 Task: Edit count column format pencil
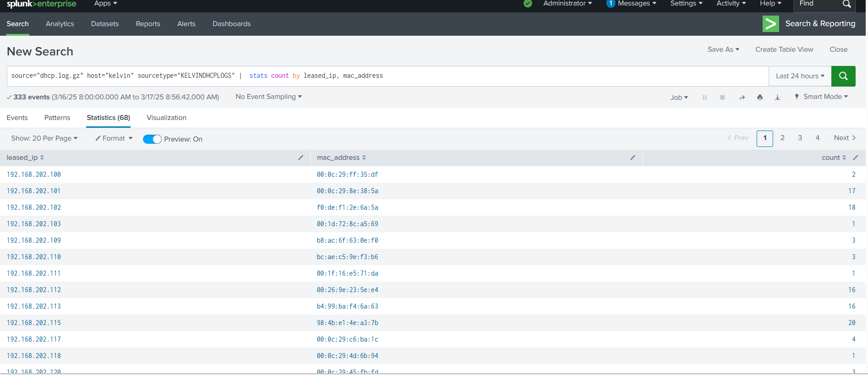pos(855,158)
